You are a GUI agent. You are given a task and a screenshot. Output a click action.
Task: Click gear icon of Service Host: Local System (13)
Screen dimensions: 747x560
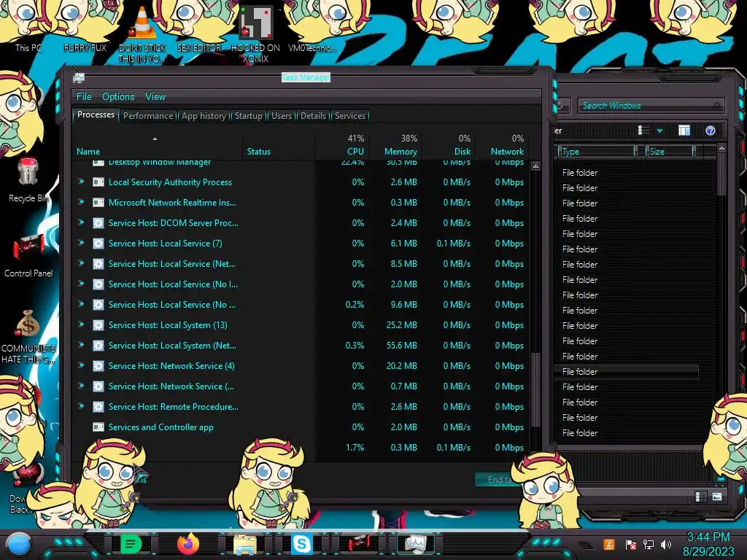click(x=98, y=325)
